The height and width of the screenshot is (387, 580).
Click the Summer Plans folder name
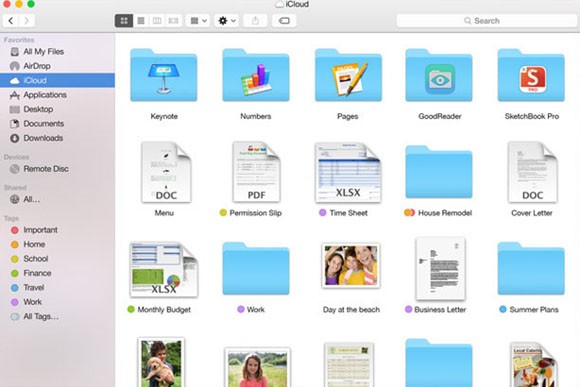click(534, 310)
